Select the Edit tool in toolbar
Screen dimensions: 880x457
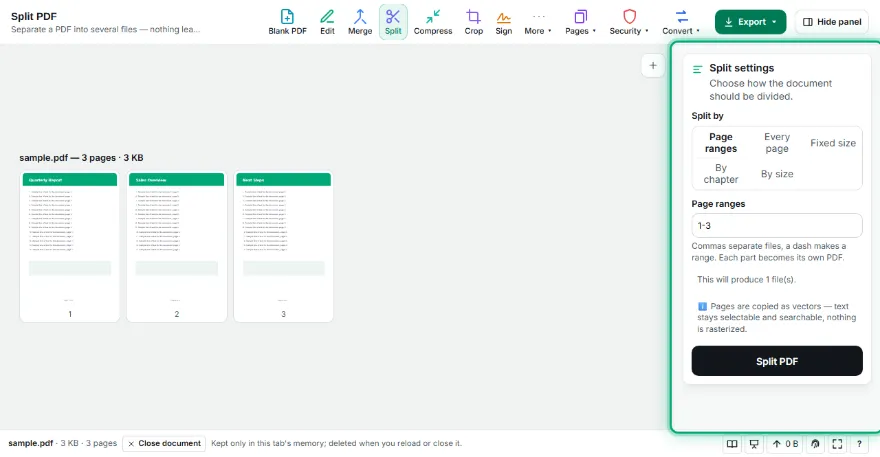point(327,22)
